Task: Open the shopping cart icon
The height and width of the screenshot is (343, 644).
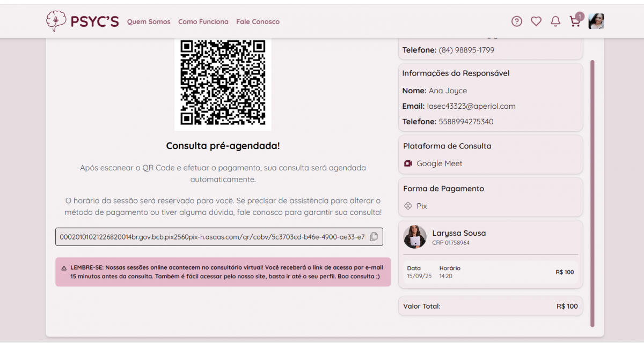Action: coord(575,22)
